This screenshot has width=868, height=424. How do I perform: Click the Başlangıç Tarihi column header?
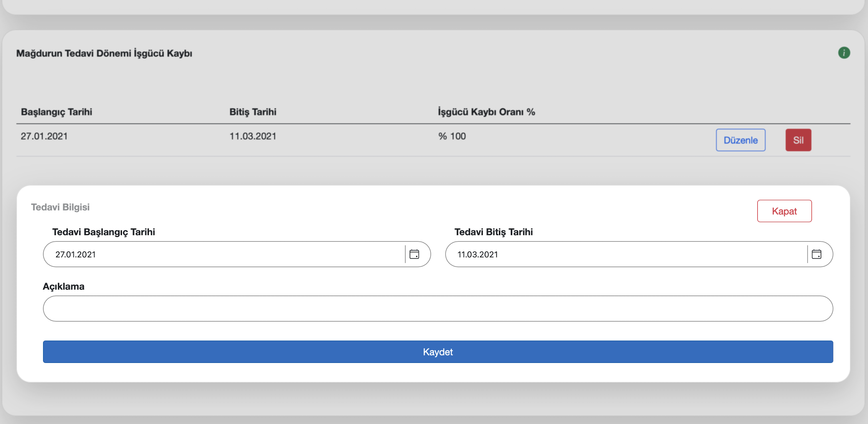(57, 112)
